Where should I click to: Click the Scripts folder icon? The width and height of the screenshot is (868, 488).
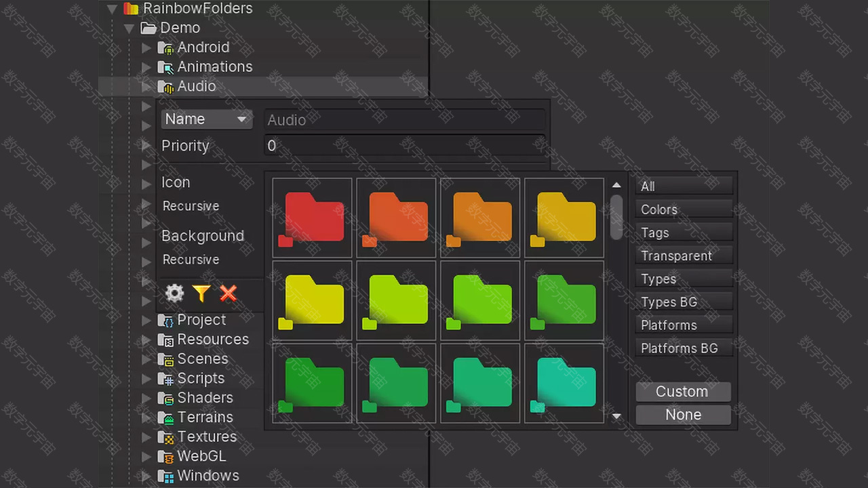point(165,379)
